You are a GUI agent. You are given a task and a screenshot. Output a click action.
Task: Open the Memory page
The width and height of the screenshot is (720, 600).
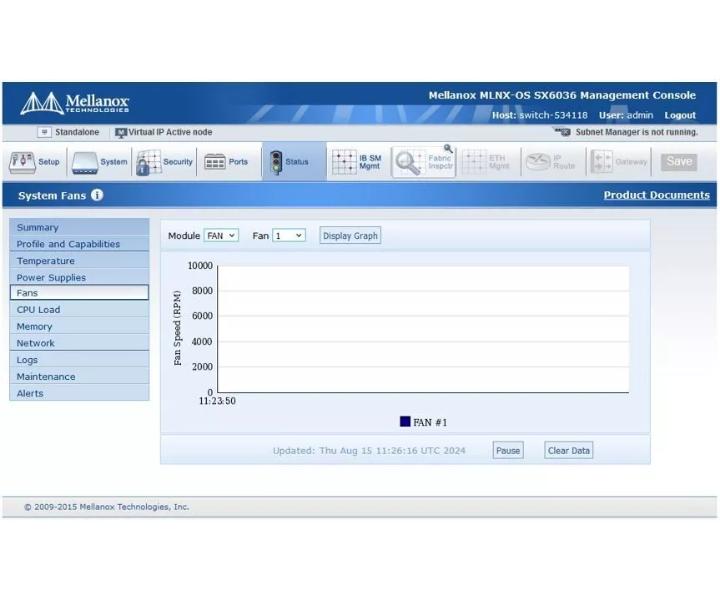tap(79, 326)
